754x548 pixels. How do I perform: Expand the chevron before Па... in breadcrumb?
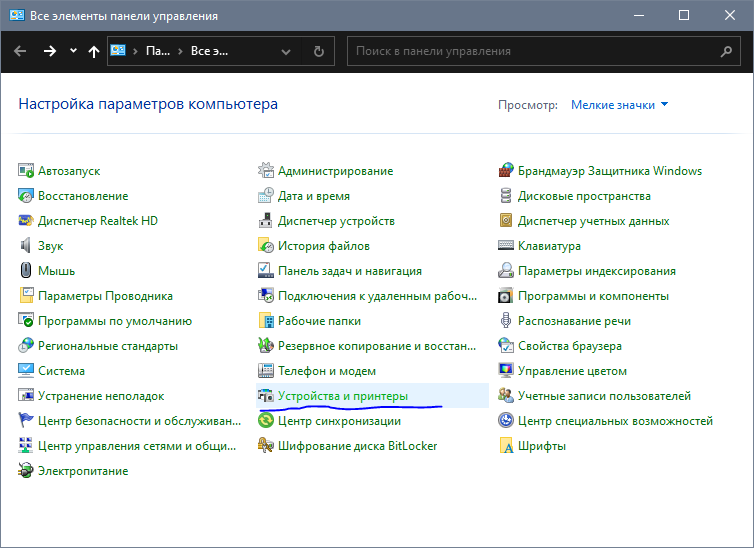(x=136, y=51)
